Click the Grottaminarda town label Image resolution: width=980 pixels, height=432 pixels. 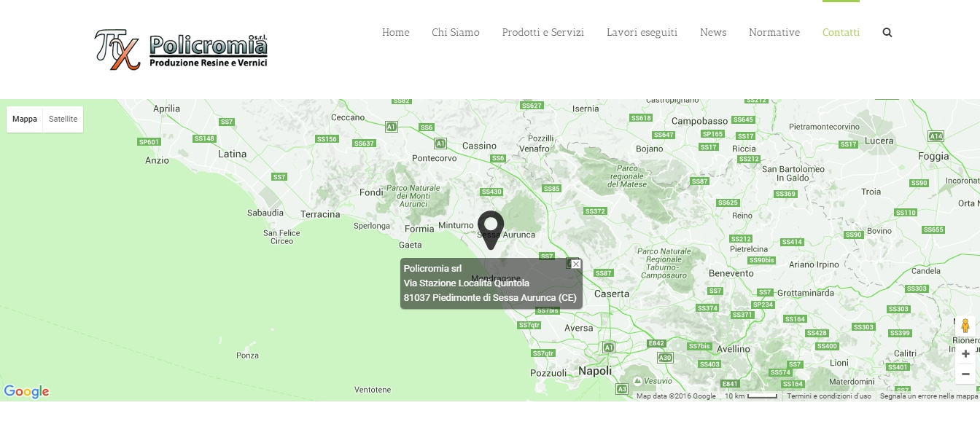806,293
